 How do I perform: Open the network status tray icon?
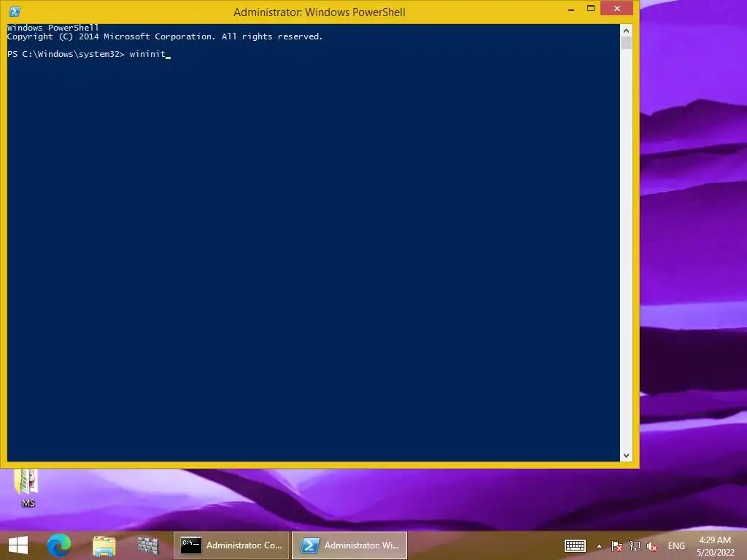(x=635, y=546)
